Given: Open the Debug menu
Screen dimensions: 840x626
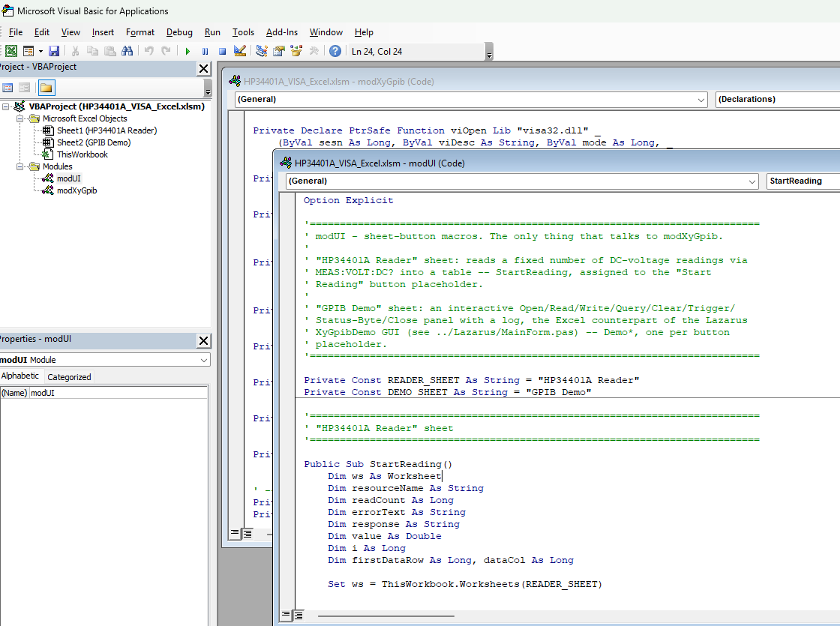Looking at the screenshot, I should [179, 32].
